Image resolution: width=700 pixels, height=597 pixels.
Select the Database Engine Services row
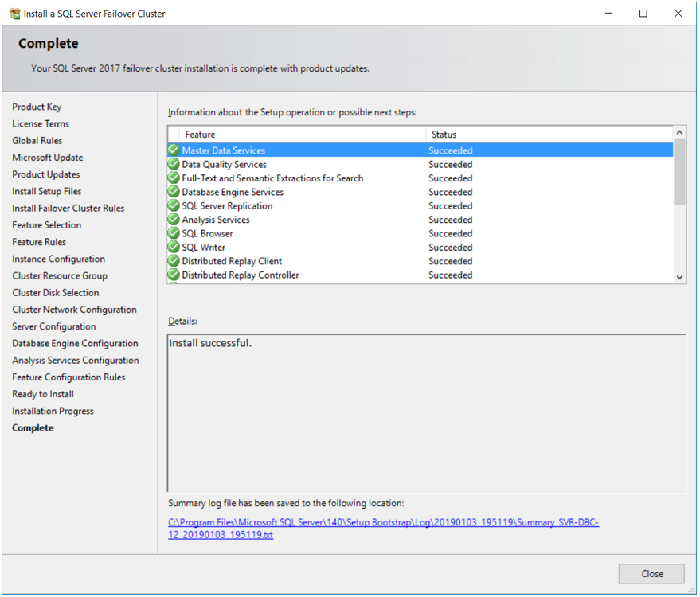tap(420, 192)
